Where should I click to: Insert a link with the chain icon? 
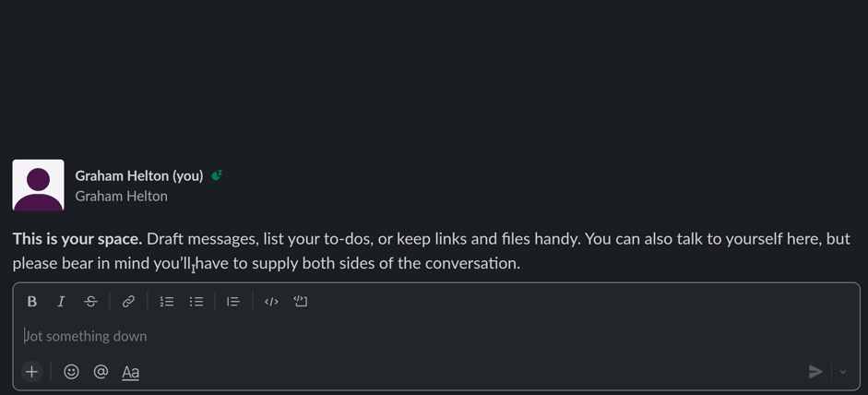click(x=128, y=301)
